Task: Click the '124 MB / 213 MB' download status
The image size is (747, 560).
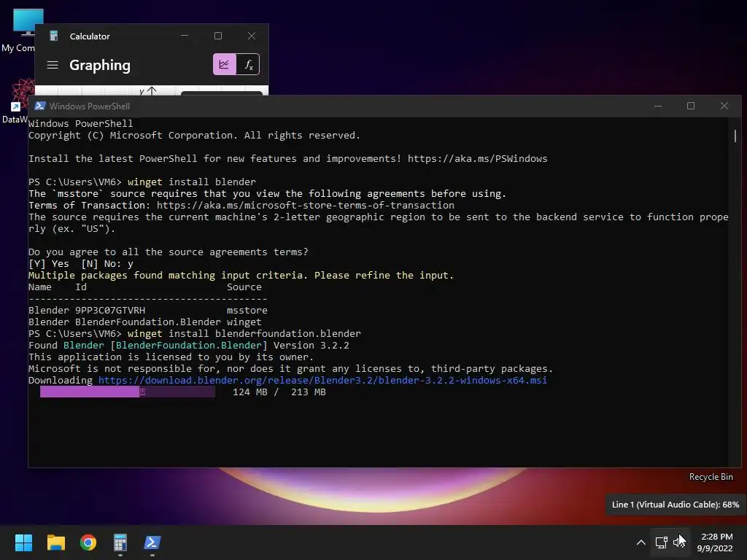Action: coord(279,392)
